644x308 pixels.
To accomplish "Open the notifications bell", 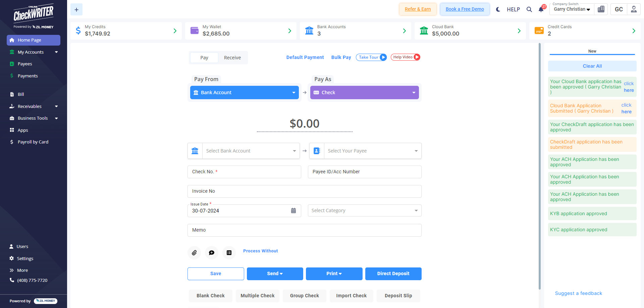I will [541, 9].
